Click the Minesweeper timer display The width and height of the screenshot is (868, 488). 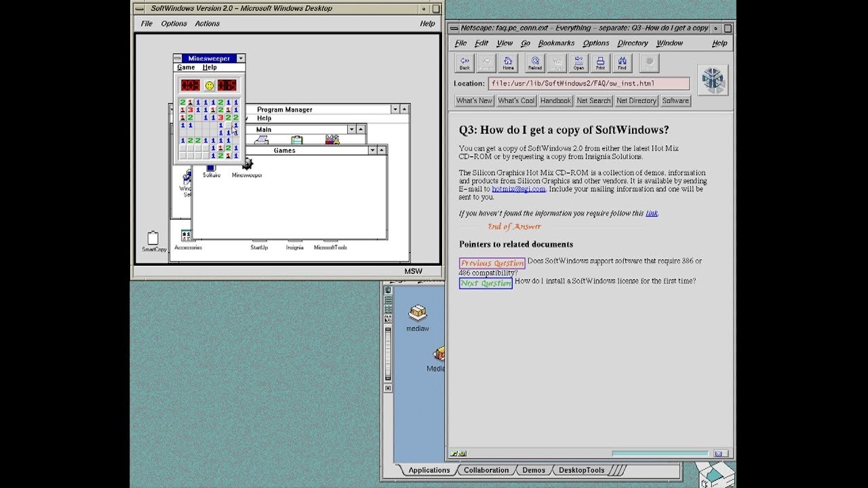(x=227, y=85)
